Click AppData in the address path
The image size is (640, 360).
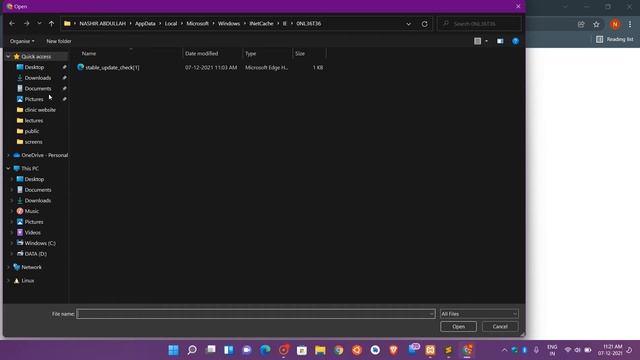pyautogui.click(x=145, y=24)
